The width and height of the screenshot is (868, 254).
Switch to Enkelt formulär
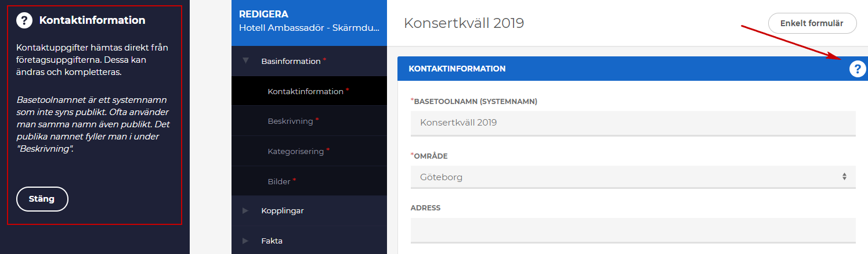pyautogui.click(x=812, y=23)
